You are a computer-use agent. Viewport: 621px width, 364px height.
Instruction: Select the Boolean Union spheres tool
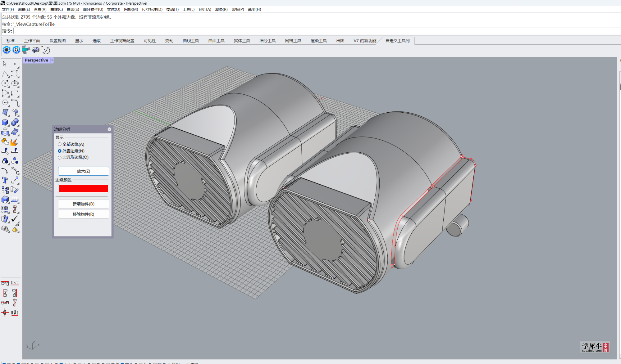[15, 122]
